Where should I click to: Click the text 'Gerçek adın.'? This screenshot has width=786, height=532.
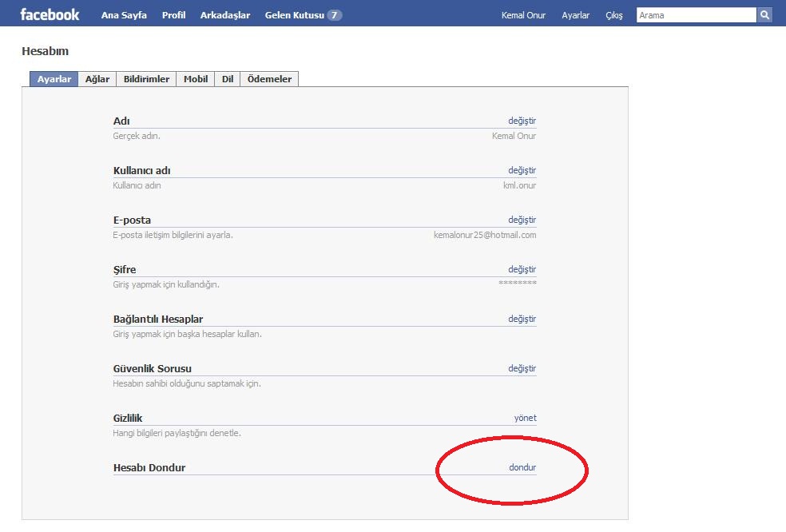pos(137,136)
